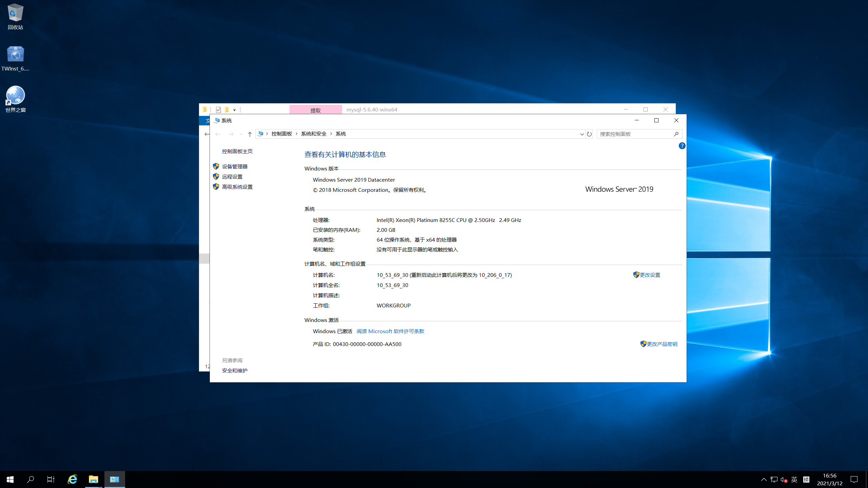Click the processor value Intel Xeon Platinum text
The image size is (868, 488).
pyautogui.click(x=449, y=220)
